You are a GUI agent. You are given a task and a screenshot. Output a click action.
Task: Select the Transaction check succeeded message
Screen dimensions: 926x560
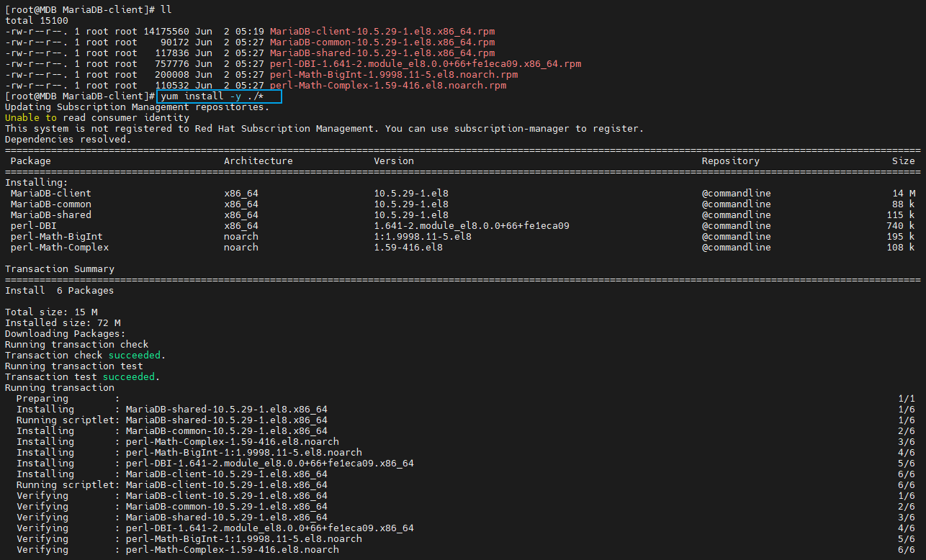click(83, 355)
